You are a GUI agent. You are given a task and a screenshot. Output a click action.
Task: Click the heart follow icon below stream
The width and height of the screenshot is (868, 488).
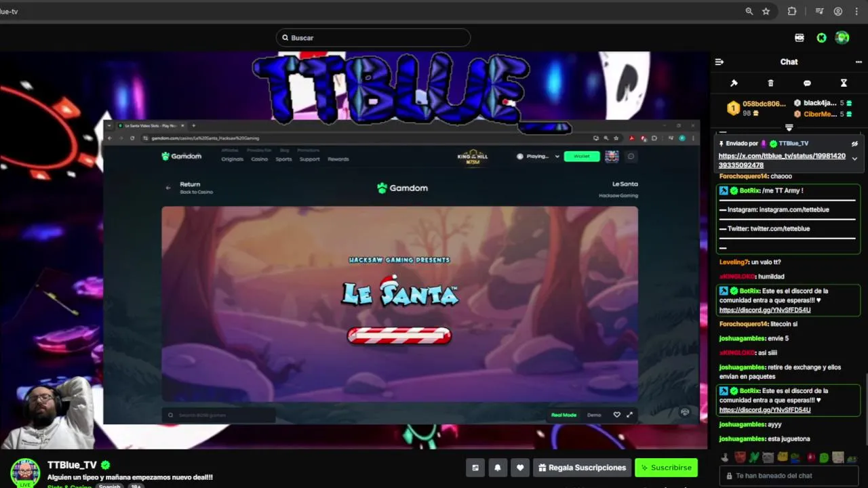click(520, 468)
